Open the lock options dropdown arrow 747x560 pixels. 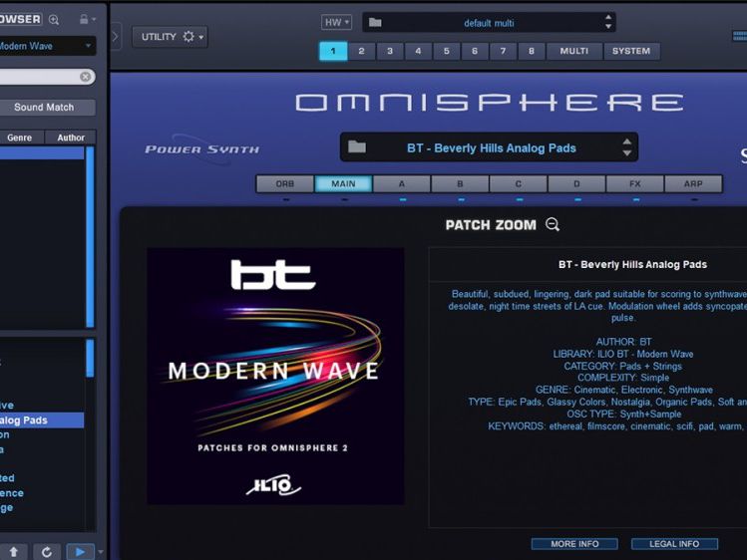94,20
